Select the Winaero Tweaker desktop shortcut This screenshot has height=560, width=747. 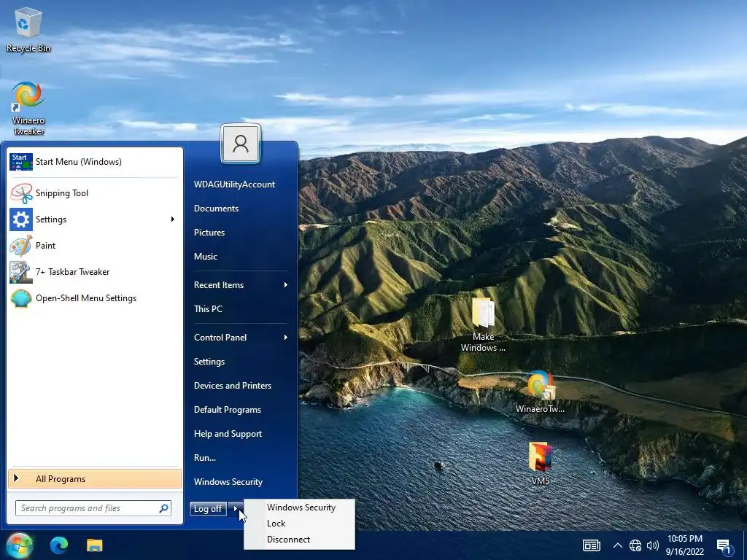coord(28,109)
